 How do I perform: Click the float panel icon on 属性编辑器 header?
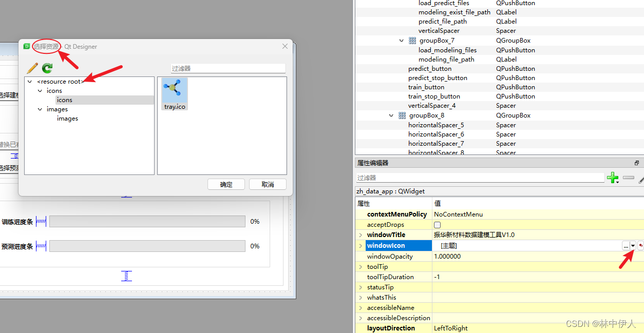pos(636,163)
